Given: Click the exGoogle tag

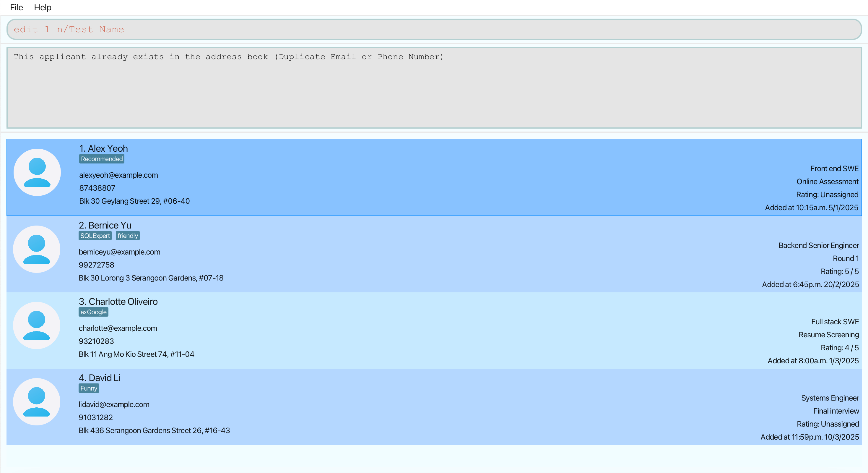Looking at the screenshot, I should point(93,312).
